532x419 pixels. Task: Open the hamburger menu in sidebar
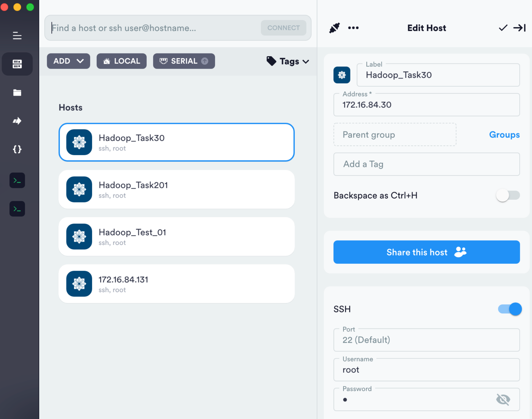pyautogui.click(x=17, y=35)
